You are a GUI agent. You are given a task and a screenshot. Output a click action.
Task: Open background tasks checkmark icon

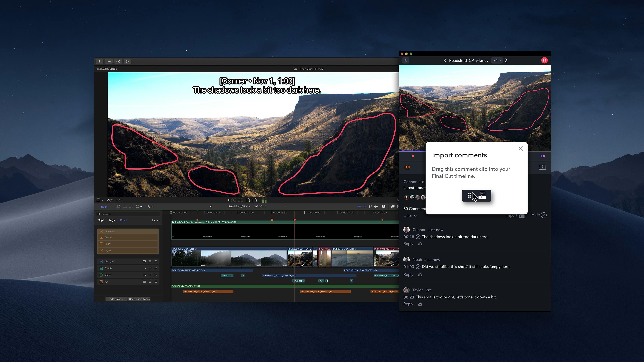[x=118, y=61]
